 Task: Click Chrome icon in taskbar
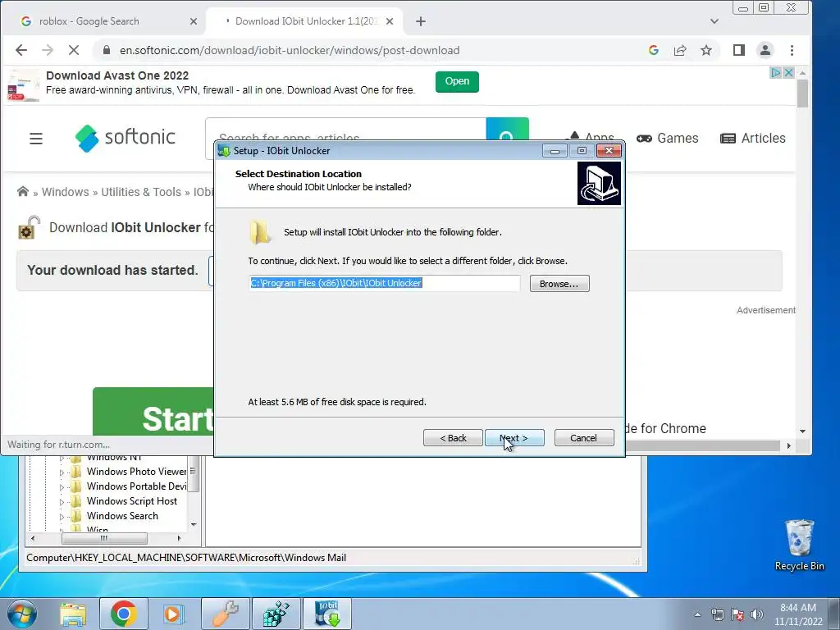pos(123,614)
